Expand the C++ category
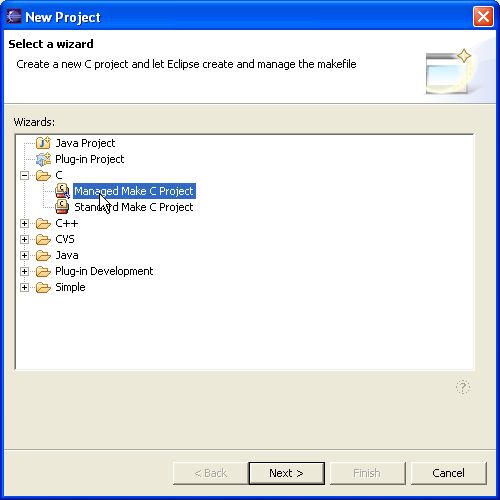The height and width of the screenshot is (500, 500). click(24, 223)
